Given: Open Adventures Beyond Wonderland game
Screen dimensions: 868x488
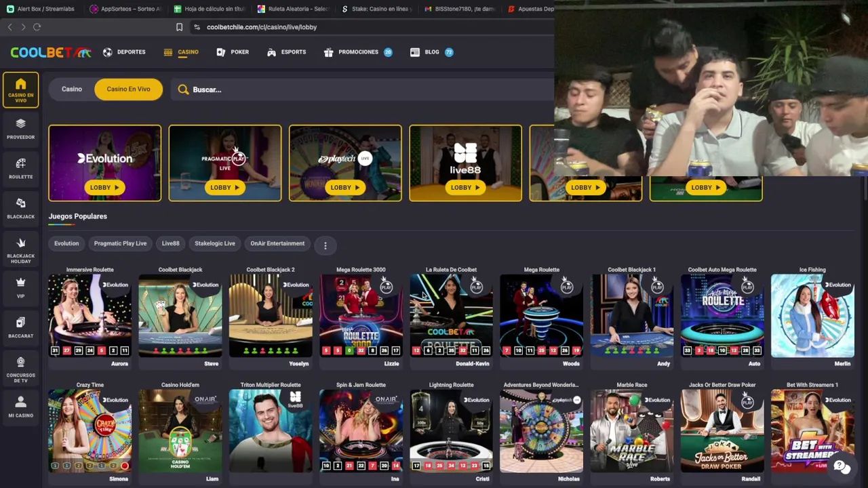Looking at the screenshot, I should click(541, 431).
